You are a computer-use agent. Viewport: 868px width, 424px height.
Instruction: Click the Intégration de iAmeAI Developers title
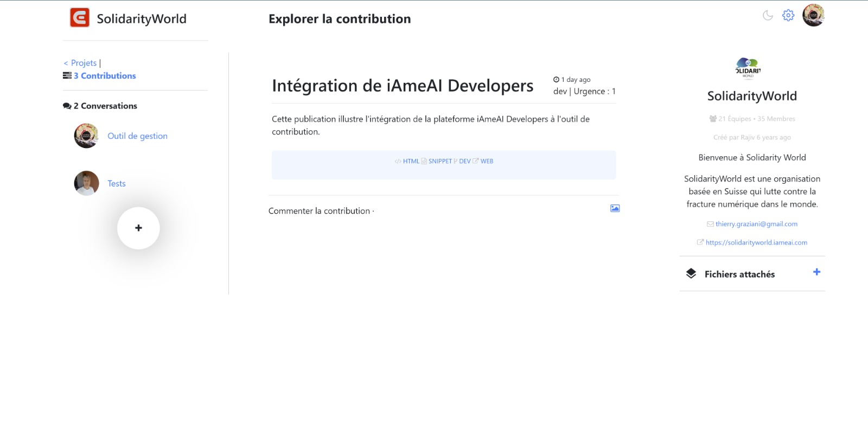tap(403, 86)
